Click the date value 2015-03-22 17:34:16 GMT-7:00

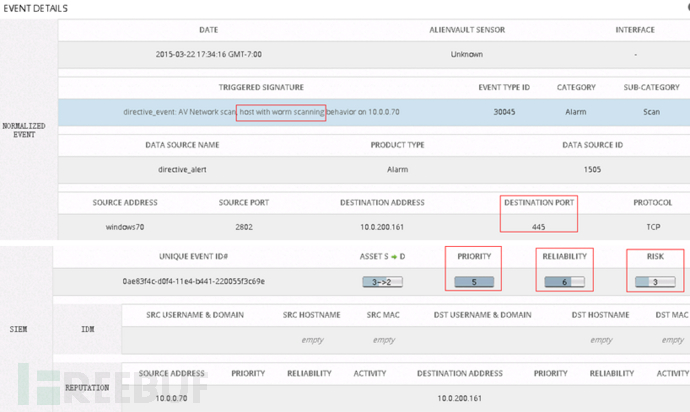coord(209,54)
